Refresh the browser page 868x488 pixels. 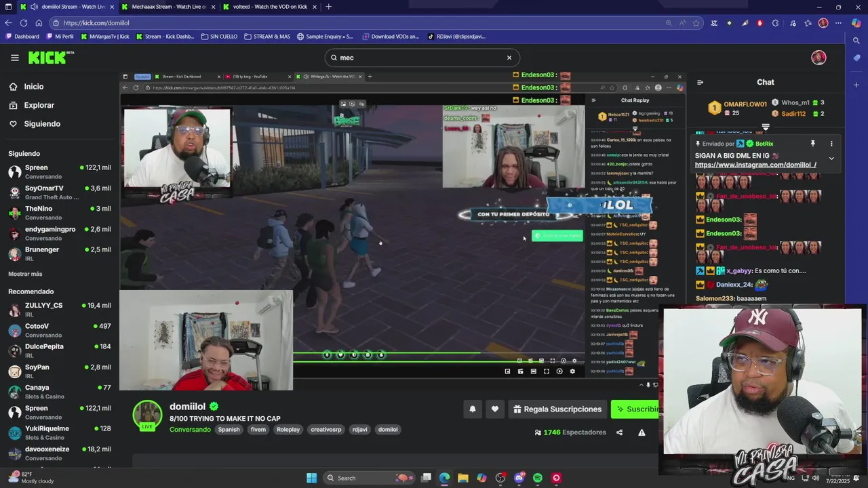[23, 22]
